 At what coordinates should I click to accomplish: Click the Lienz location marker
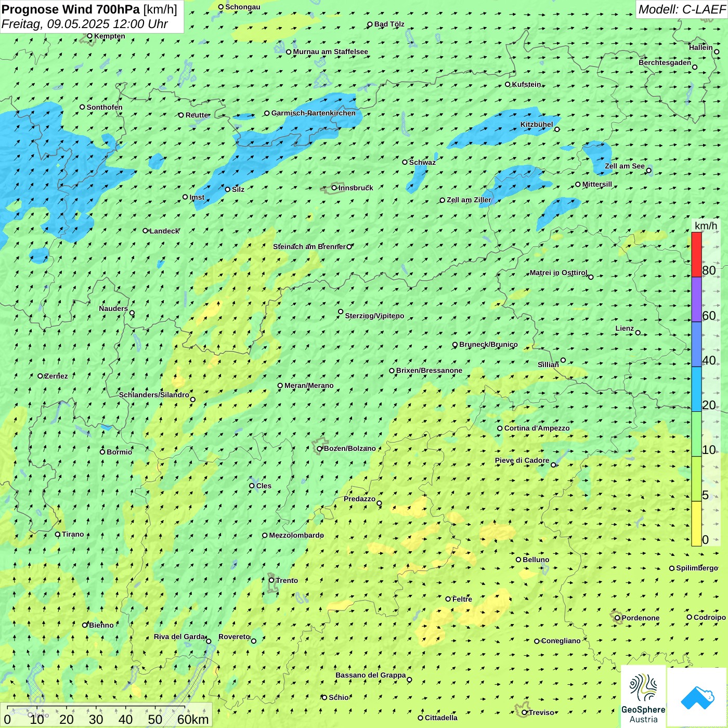[x=638, y=333]
